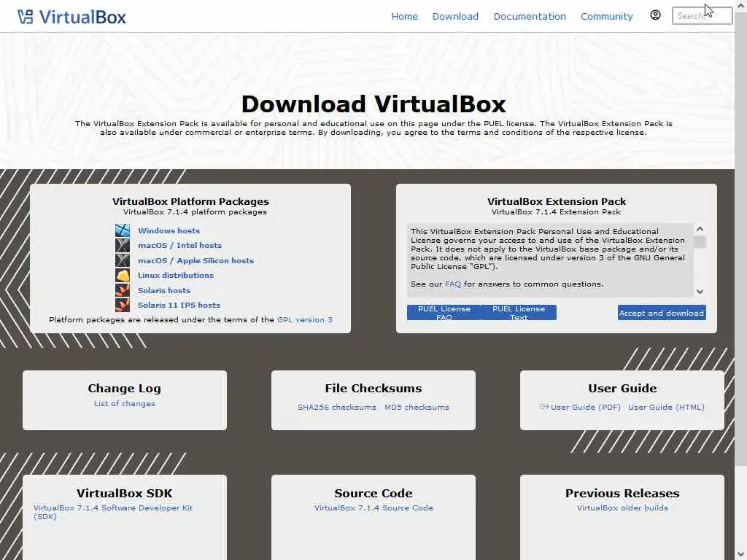
Task: Click the VirtualBox wordmark text in header
Action: [82, 17]
